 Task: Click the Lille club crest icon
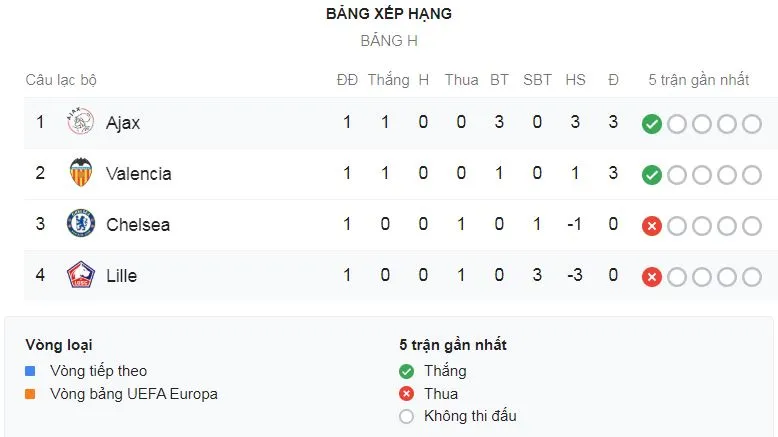[80, 275]
